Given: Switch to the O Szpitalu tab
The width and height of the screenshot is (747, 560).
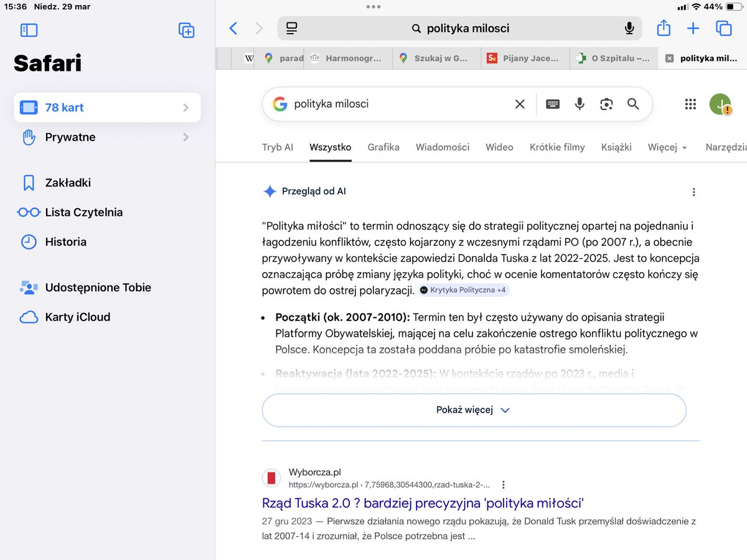Looking at the screenshot, I should point(613,58).
